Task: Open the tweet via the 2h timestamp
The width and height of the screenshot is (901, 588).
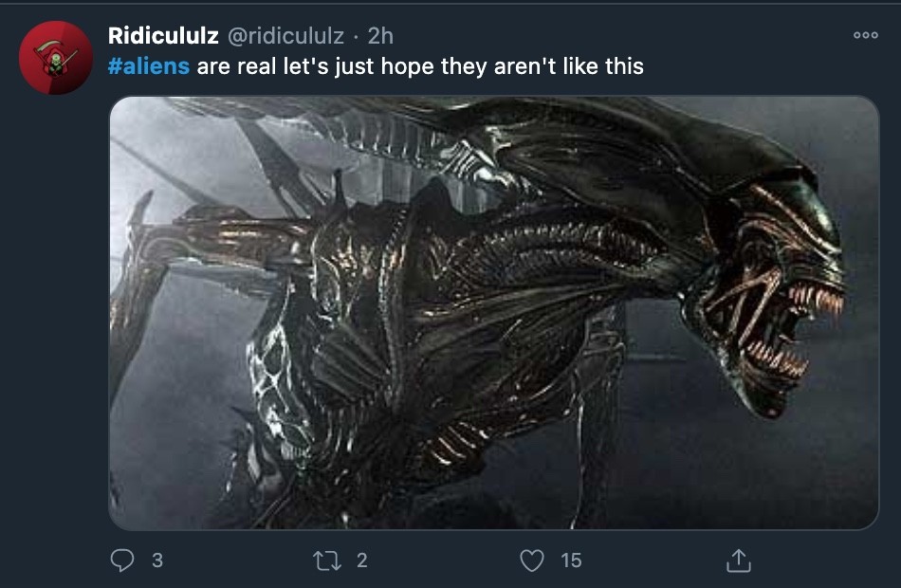Action: tap(380, 36)
